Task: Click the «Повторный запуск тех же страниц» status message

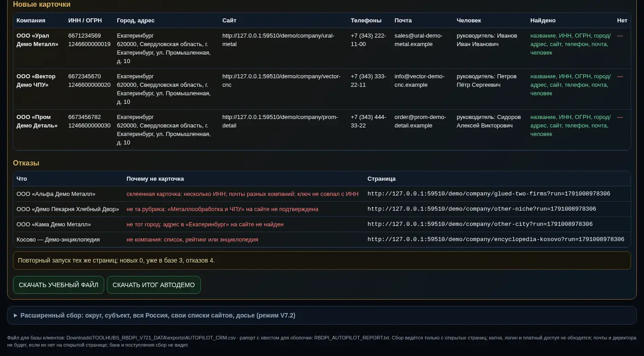Action: point(322,260)
